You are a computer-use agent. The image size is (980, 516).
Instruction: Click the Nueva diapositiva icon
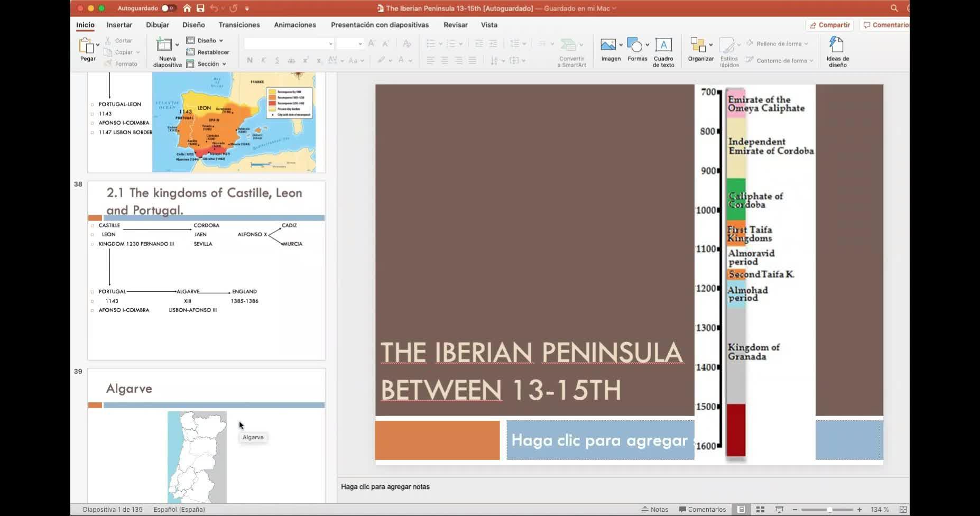[164, 45]
